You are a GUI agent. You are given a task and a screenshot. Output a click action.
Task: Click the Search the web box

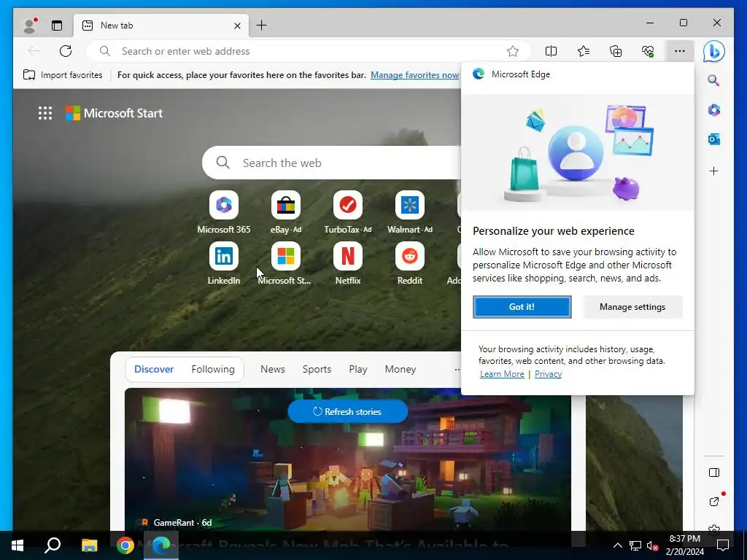(x=333, y=163)
